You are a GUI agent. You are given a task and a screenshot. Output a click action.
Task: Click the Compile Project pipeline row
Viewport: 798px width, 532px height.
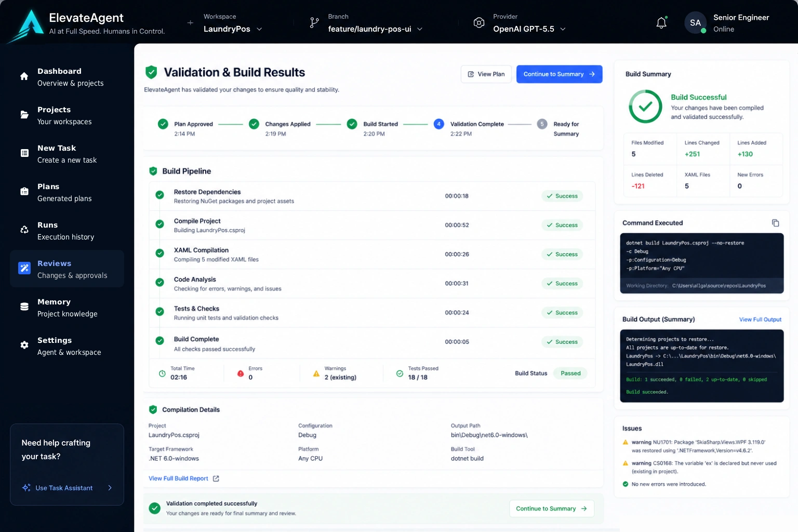[x=372, y=225]
